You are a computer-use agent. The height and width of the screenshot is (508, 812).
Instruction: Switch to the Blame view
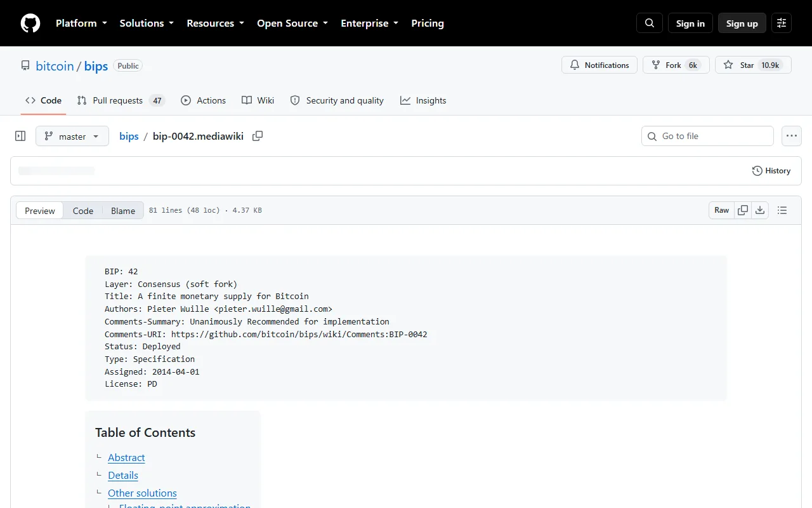pos(123,211)
